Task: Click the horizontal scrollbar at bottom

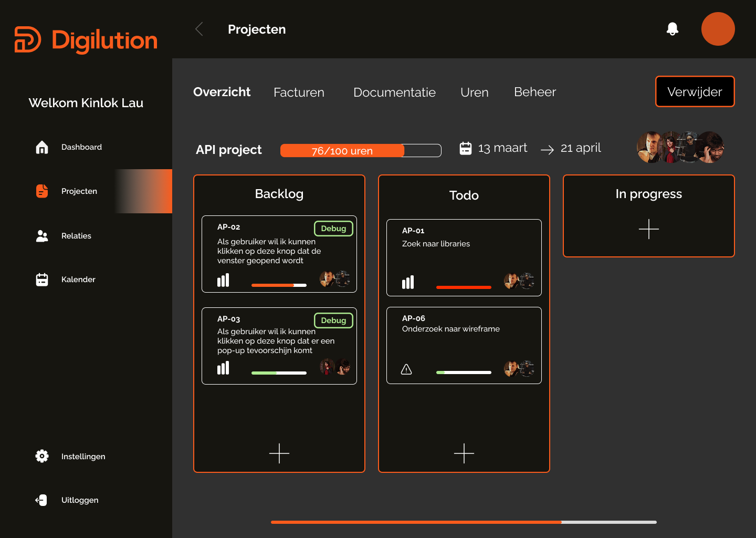Action: click(x=464, y=522)
